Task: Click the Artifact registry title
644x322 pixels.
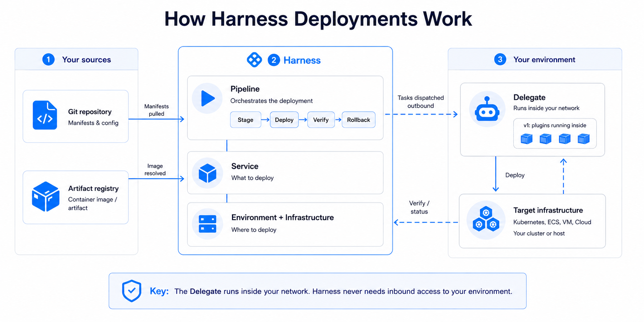Action: 93,188
